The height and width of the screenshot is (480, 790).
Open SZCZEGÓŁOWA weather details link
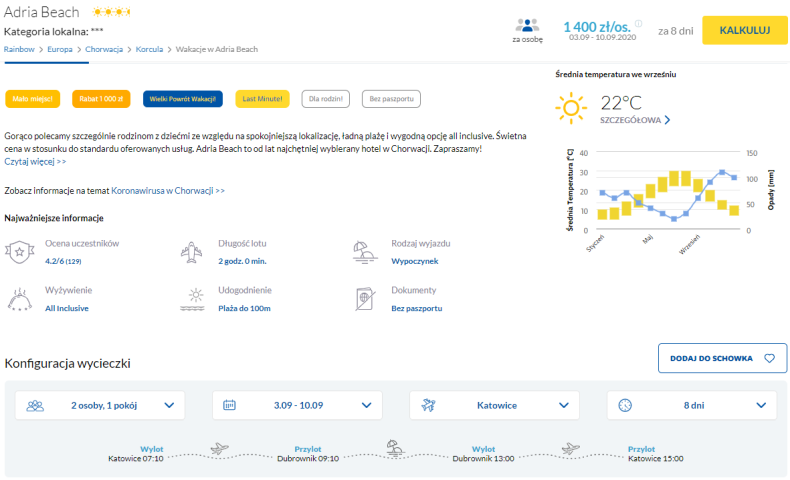(630, 120)
